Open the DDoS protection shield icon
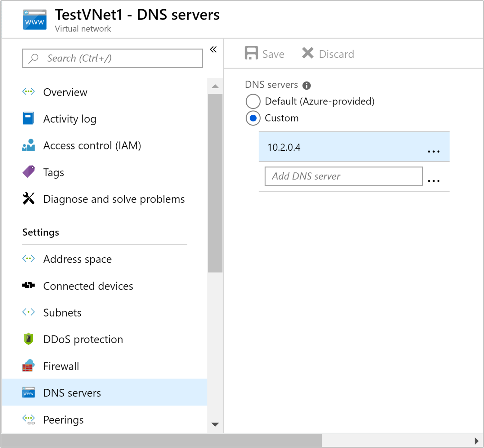Viewport: 484px width, 448px height. [x=28, y=339]
